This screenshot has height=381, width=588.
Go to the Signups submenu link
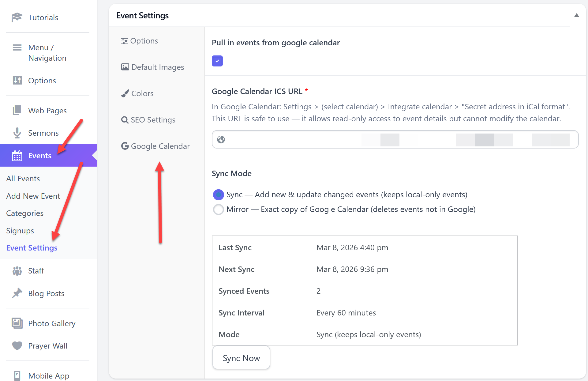coord(20,231)
